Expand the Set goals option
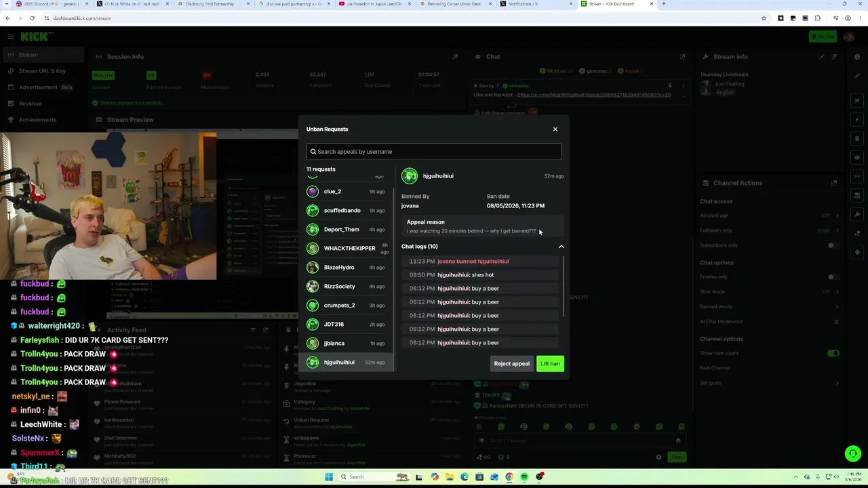868x488 pixels. (x=837, y=383)
